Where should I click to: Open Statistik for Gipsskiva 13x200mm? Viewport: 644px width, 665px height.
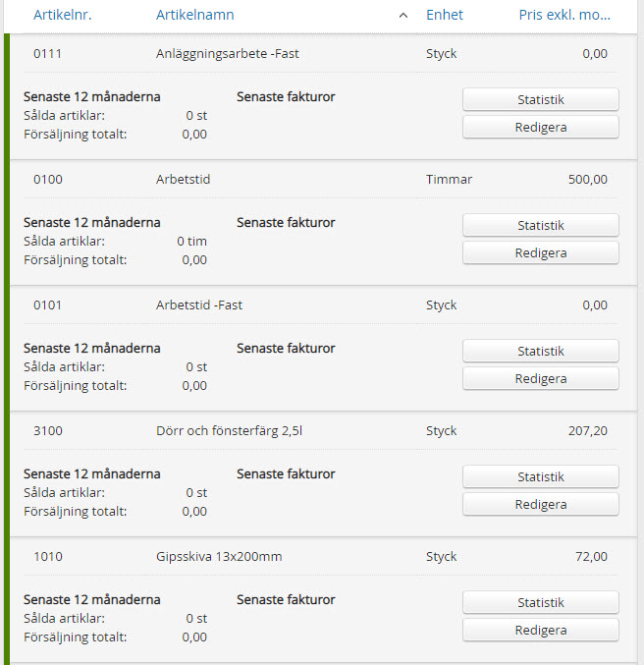[540, 602]
